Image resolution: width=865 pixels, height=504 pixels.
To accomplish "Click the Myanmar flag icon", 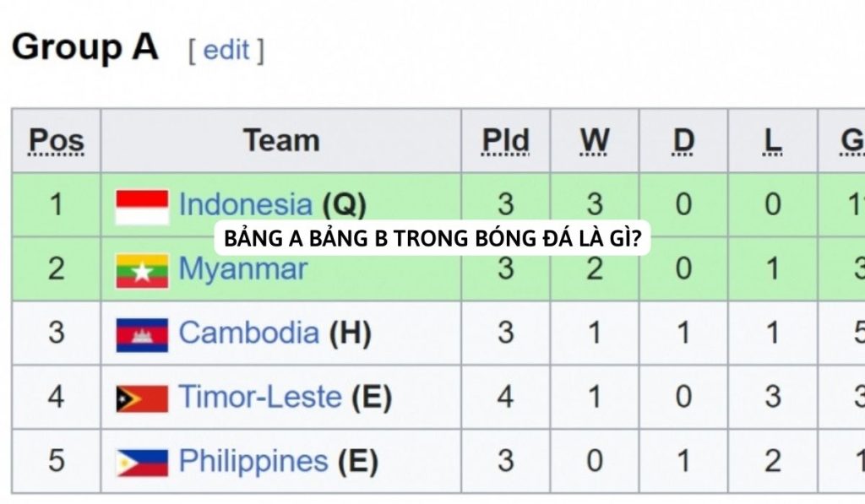I will pyautogui.click(x=142, y=270).
